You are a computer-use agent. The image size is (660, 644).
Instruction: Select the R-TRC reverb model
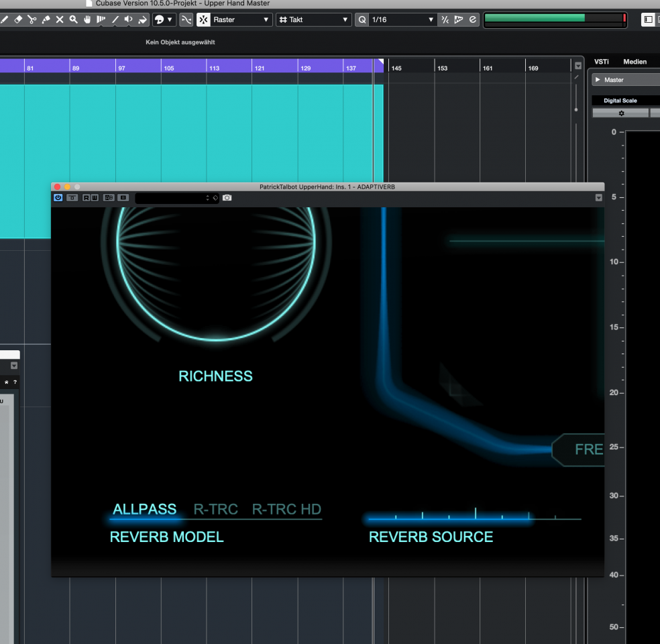pos(215,509)
